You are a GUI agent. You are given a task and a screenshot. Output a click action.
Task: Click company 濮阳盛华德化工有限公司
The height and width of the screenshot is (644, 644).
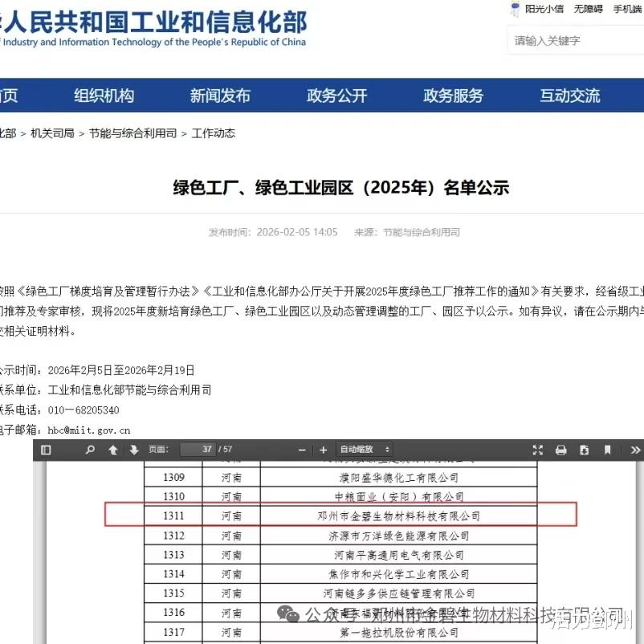pyautogui.click(x=399, y=478)
